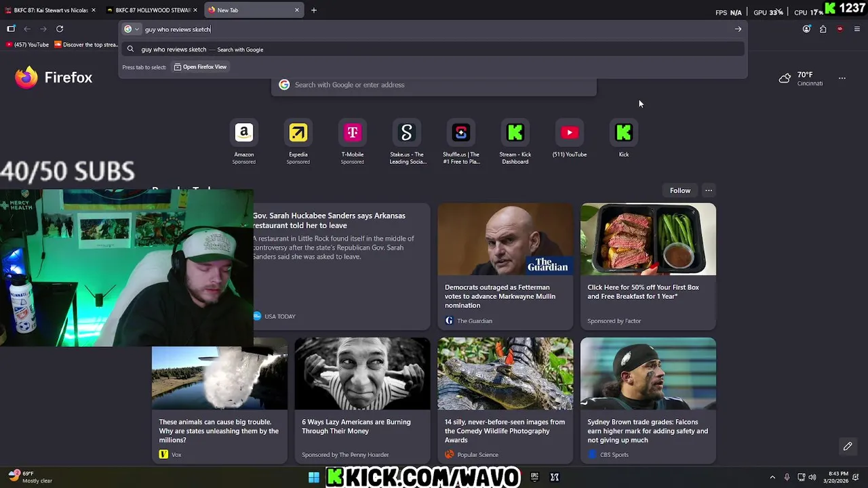The image size is (868, 488).
Task: Open Fetterman Guardian story thumbnail
Action: (x=505, y=239)
